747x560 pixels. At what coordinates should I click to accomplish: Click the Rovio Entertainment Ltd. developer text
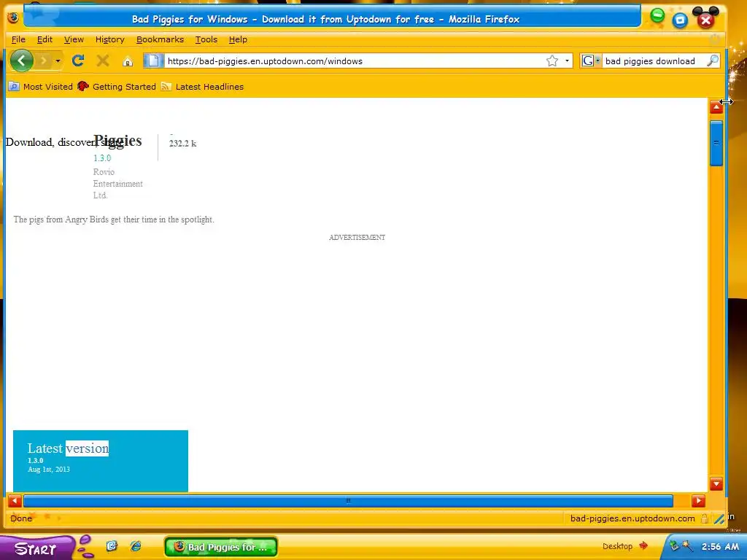(117, 183)
